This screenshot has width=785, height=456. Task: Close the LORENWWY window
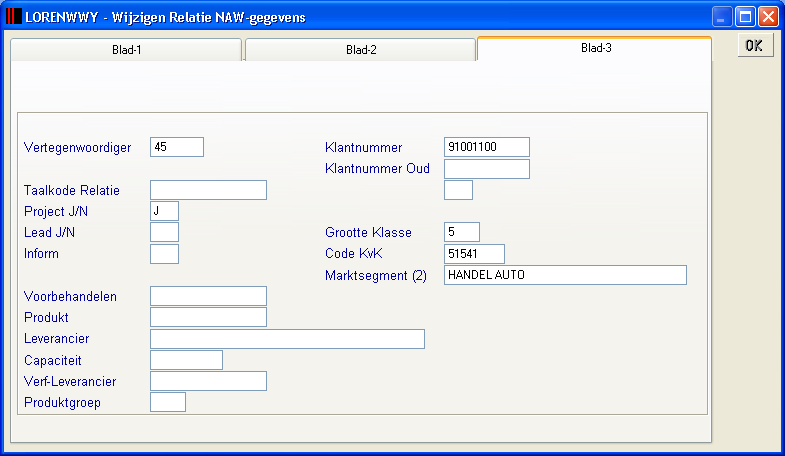768,17
